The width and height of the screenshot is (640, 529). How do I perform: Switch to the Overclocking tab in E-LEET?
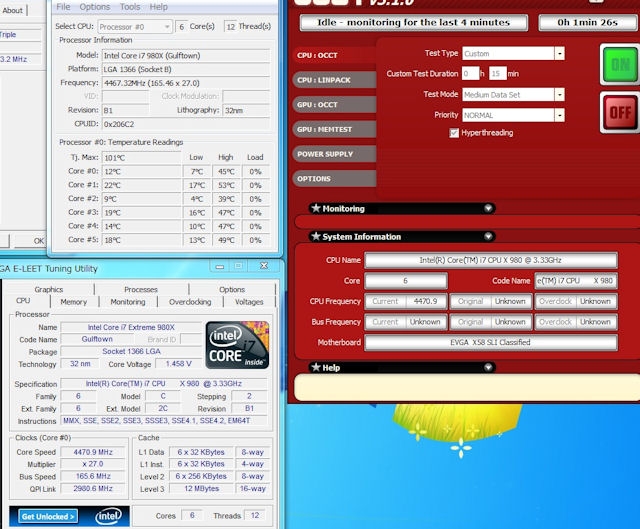point(190,302)
